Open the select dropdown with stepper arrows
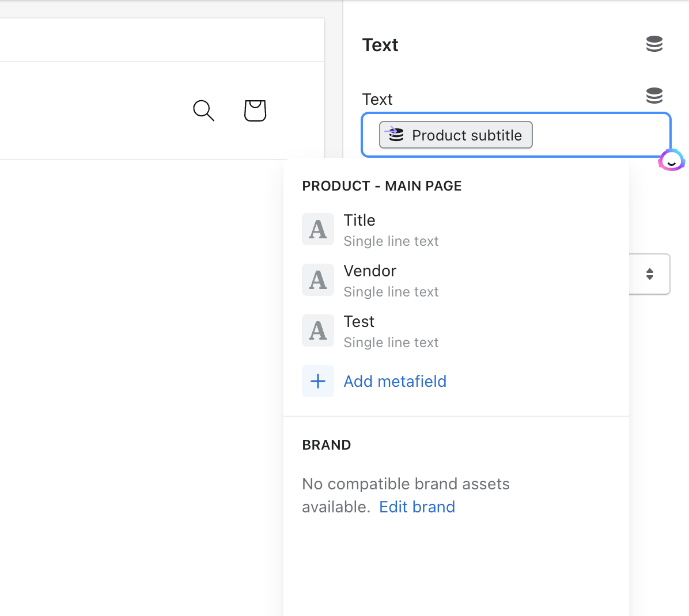Image resolution: width=689 pixels, height=616 pixels. (649, 274)
